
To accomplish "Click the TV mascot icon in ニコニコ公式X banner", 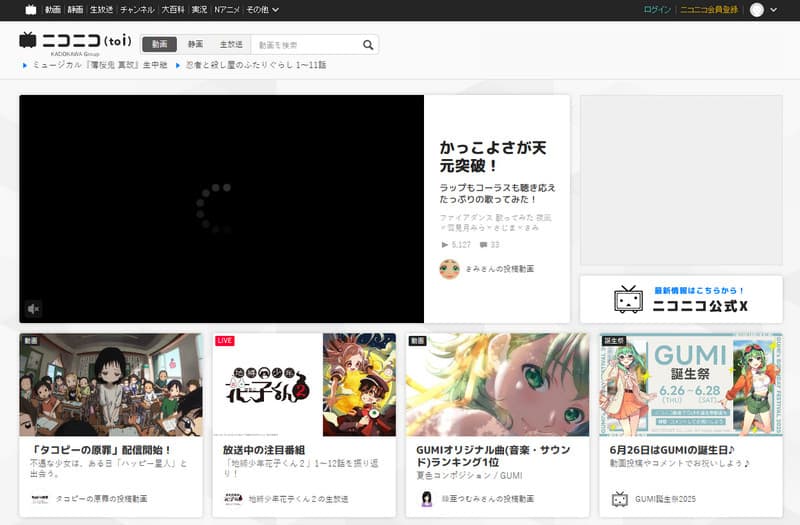I will pos(628,299).
